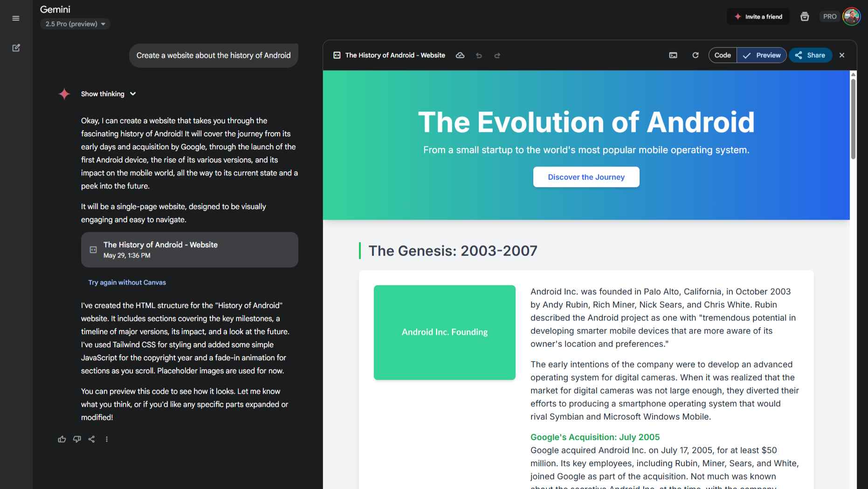Click the user prompt bubble about Android
Screen dimensions: 868x489
214,55
